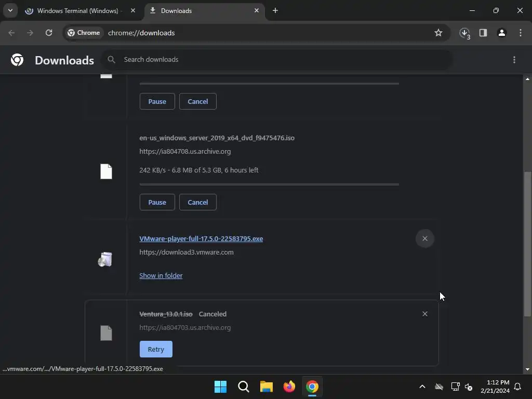This screenshot has height=399, width=532.
Task: Reload the downloads page
Action: coord(49,33)
